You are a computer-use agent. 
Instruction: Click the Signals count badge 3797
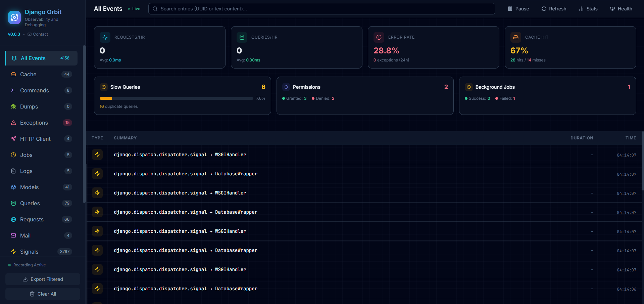(65, 252)
